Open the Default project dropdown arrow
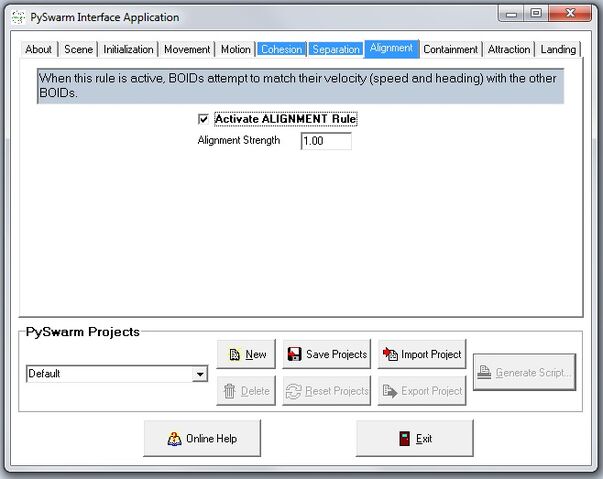The width and height of the screenshot is (603, 479). click(x=200, y=374)
